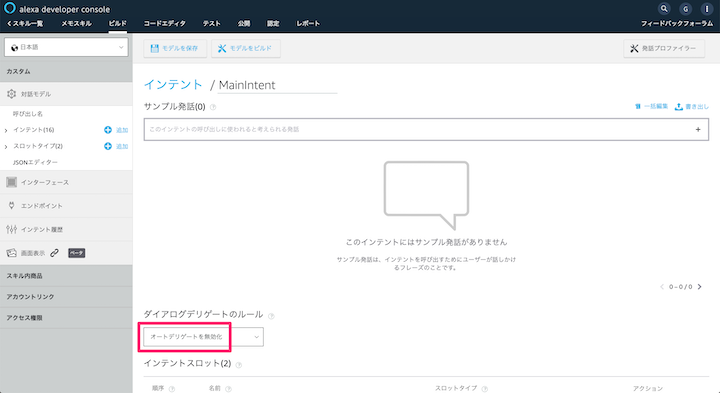Open アクセス権限 in the sidebar
This screenshot has width=720, height=393.
[x=66, y=318]
